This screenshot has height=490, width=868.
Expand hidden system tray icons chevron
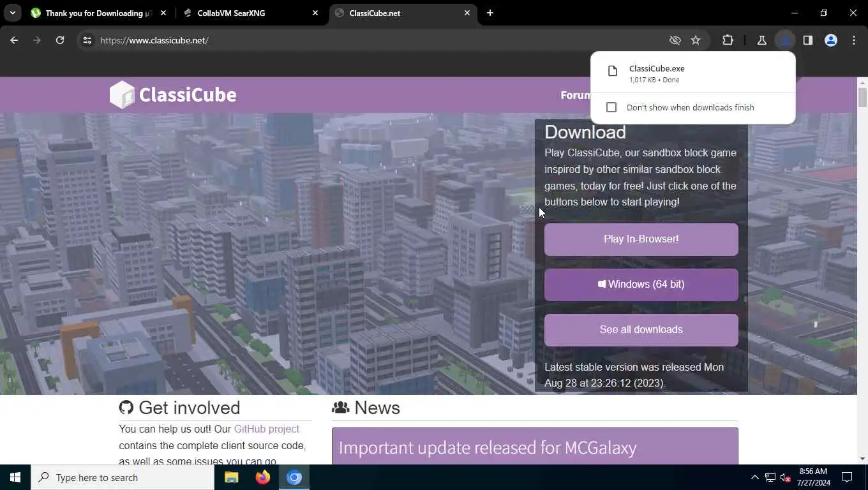754,477
